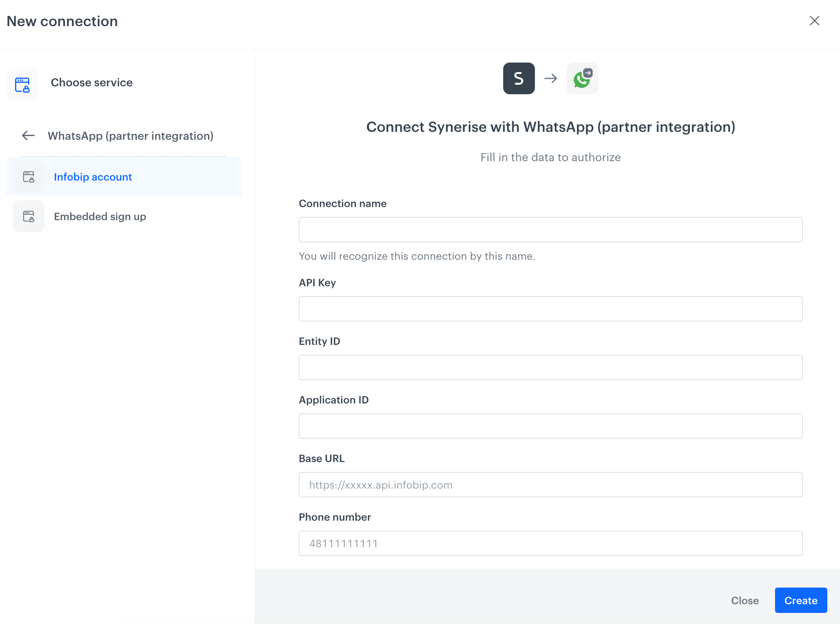Viewport: 840px width, 624px height.
Task: Click the Entity ID label
Action: pyautogui.click(x=319, y=341)
